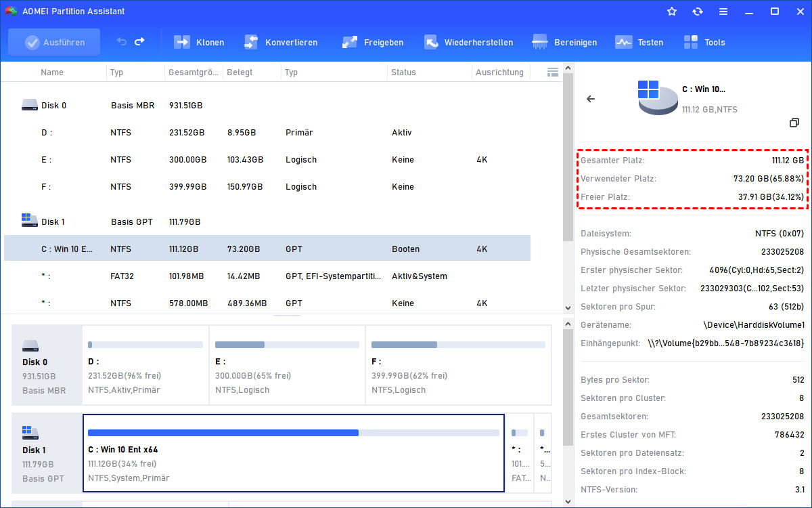812x508 pixels.
Task: Select Disk 1 block in disk map
Action: pyautogui.click(x=47, y=452)
